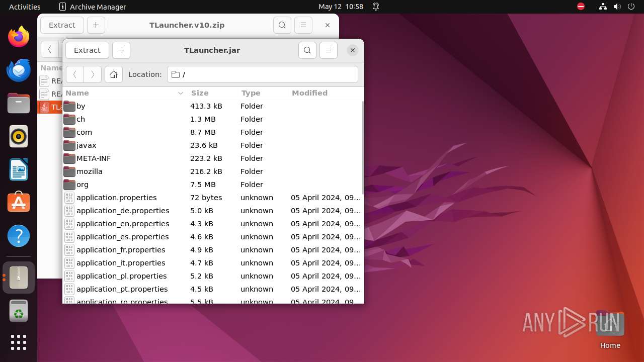Viewport: 644px width, 362px height.
Task: Click add files plus button in TLauncher.jar window
Action: pyautogui.click(x=121, y=50)
